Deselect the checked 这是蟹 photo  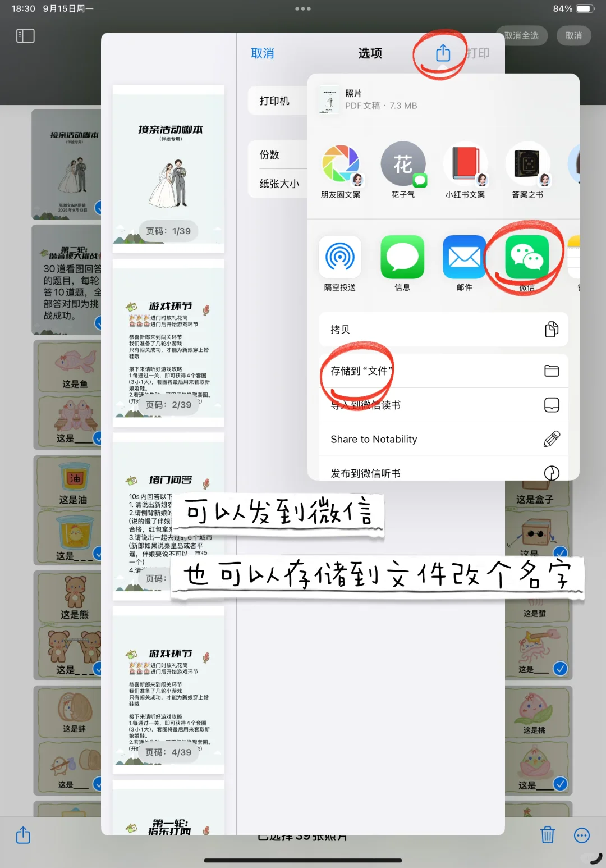click(560, 669)
